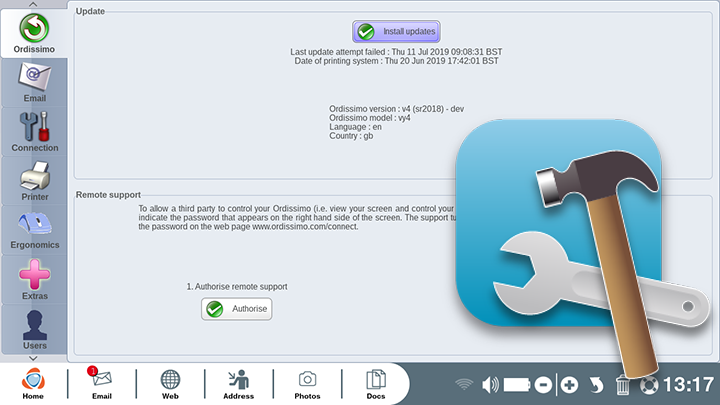
Task: Click the 'Language : en' text
Action: 355,127
